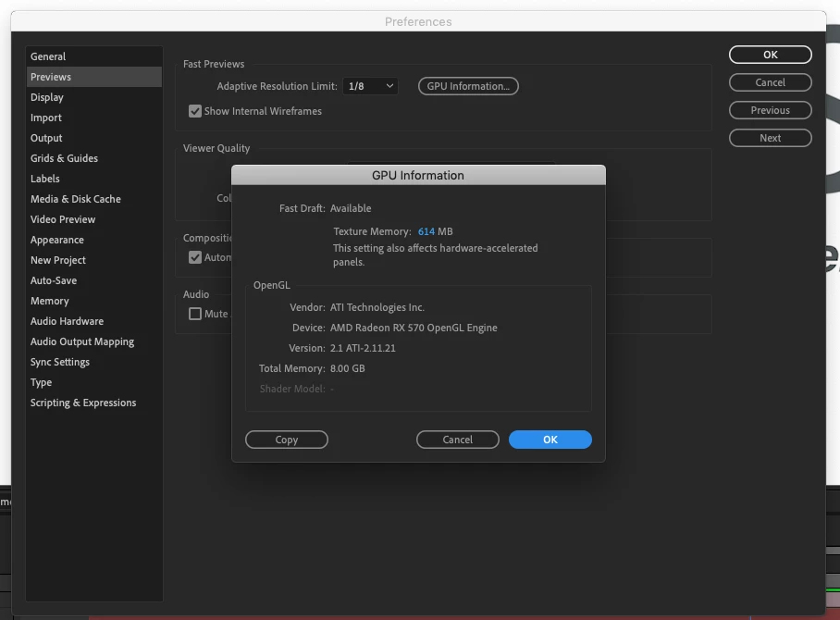Click the Fast Draft Available text
Viewport: 840px width, 620px height.
click(x=351, y=208)
